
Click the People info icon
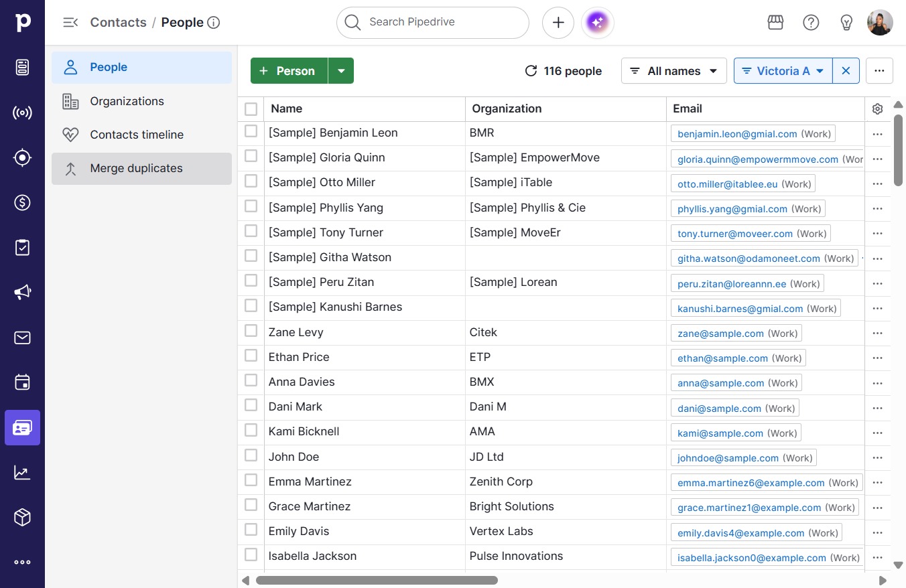tap(214, 23)
